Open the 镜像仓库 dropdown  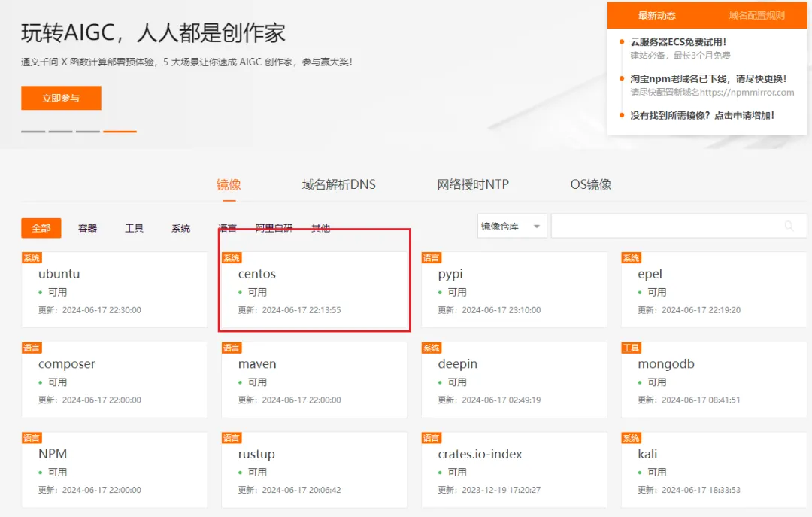coord(512,226)
